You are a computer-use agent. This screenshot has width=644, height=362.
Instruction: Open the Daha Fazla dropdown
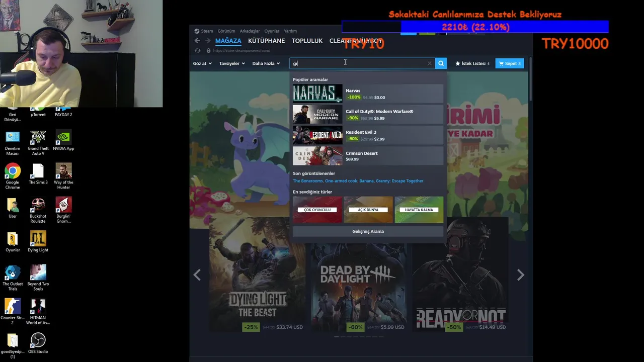click(266, 63)
